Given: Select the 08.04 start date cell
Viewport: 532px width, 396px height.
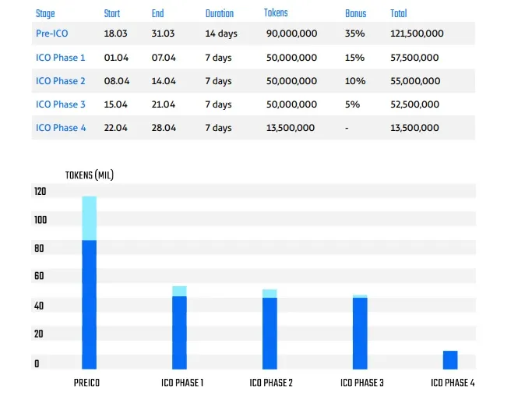Looking at the screenshot, I should tap(117, 81).
